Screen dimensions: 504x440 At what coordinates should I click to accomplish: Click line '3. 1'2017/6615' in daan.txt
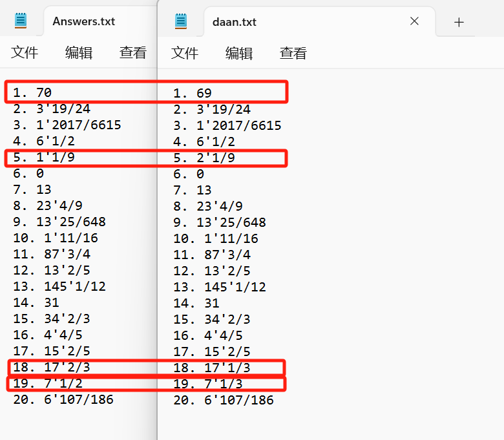click(227, 125)
